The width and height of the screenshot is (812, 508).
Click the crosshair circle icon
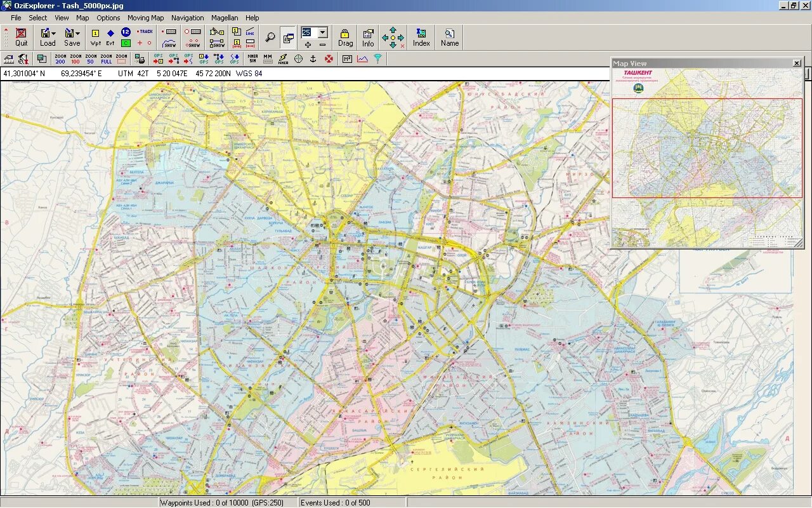click(298, 59)
